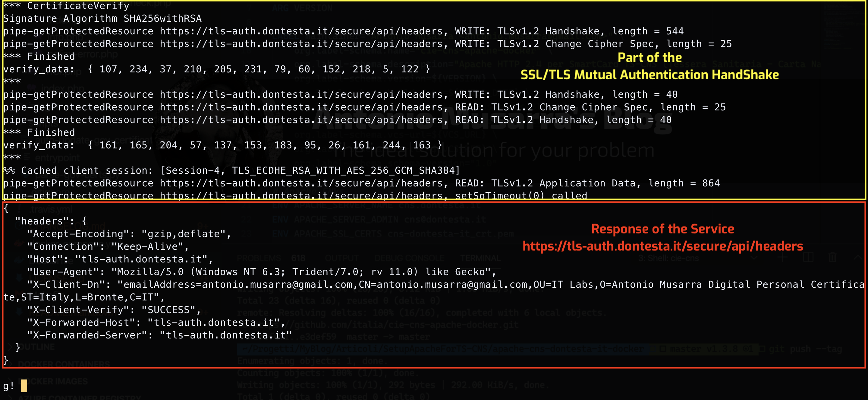Click the "X-Client-Verify": "SUCCESS" line

click(114, 310)
